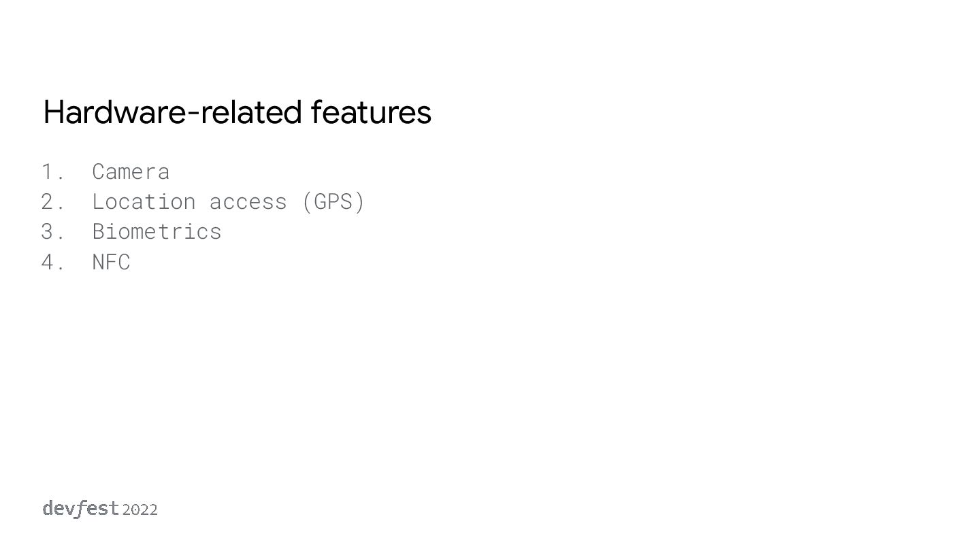
Task: Click the stylized italic f in devfest
Action: 78,509
